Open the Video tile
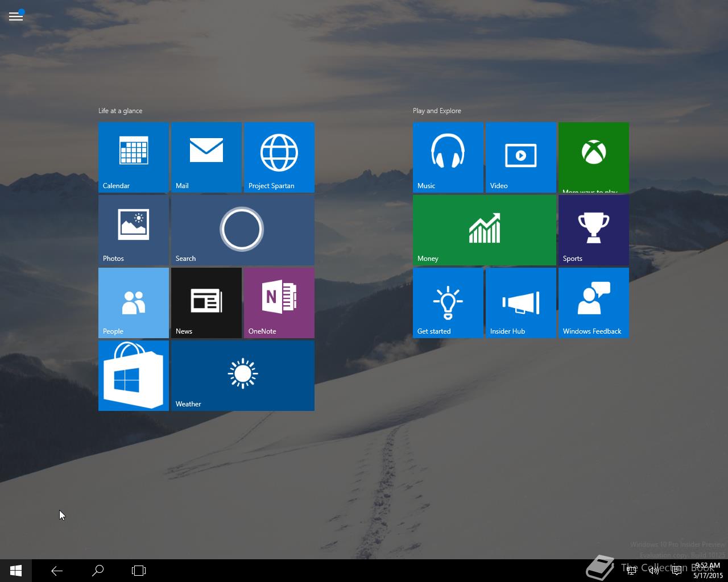The height and width of the screenshot is (582, 728). click(521, 157)
